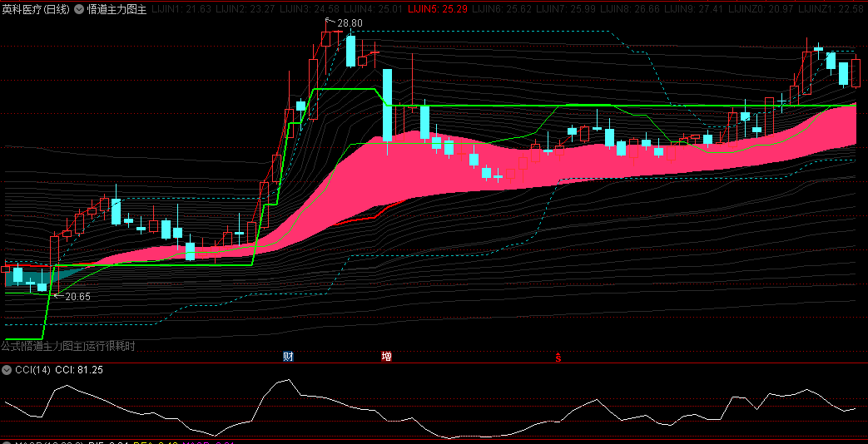Click the CCI: 81.25 value
868x444 pixels.
tap(79, 370)
